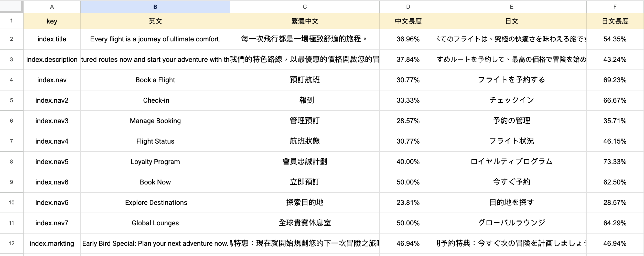Select column A header
This screenshot has height=256, width=644.
click(x=52, y=7)
